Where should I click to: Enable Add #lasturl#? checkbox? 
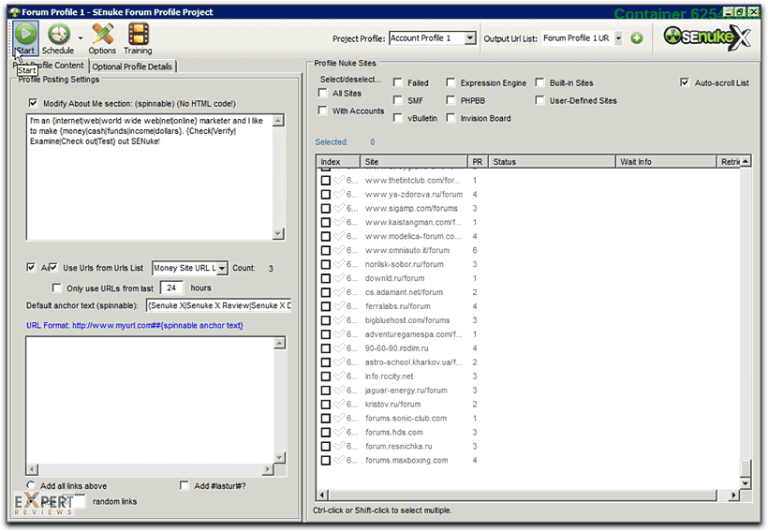coord(185,485)
